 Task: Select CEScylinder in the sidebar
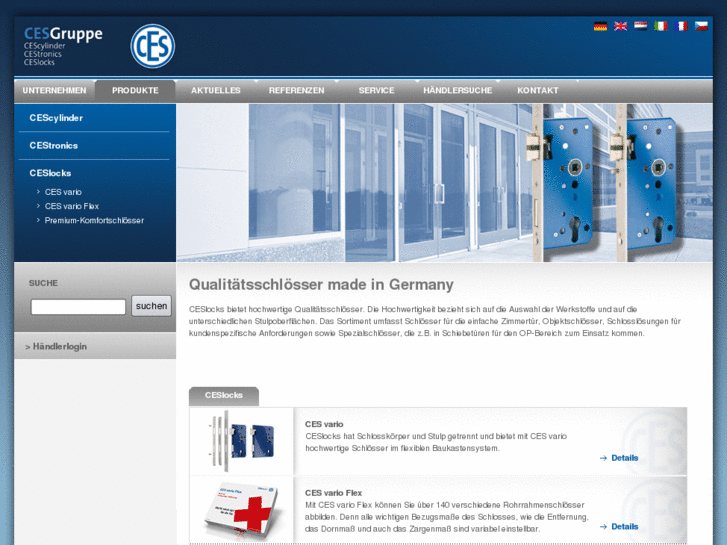pos(56,118)
